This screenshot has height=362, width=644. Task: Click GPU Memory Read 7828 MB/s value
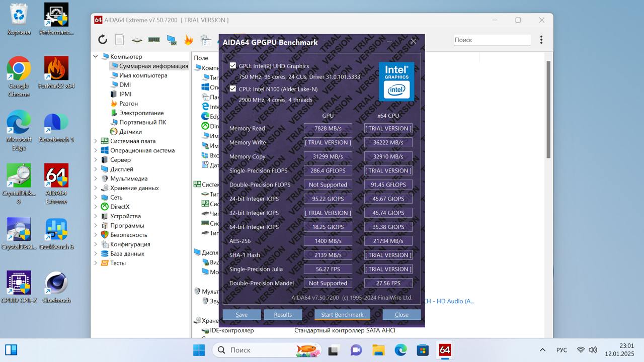pyautogui.click(x=328, y=128)
